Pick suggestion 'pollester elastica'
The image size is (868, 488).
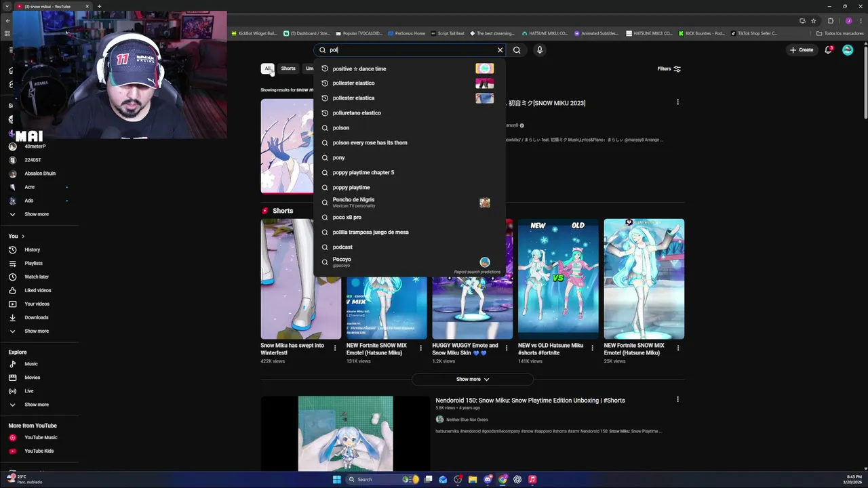click(x=409, y=98)
